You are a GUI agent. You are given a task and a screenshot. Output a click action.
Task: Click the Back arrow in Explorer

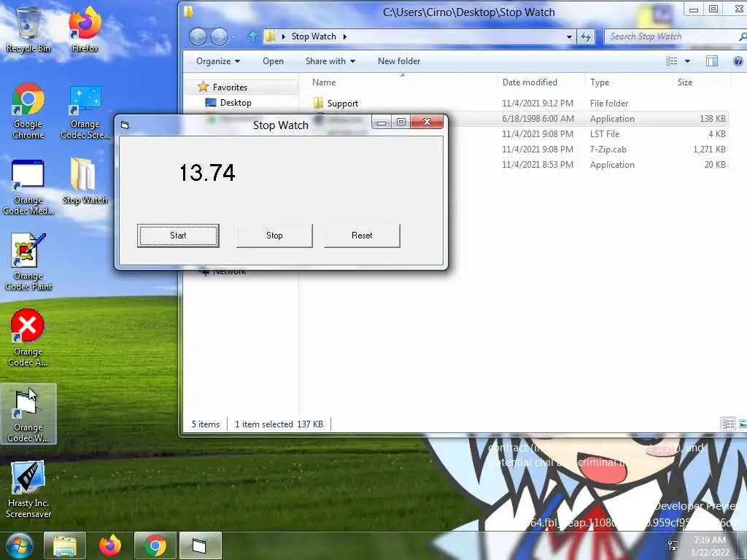[198, 36]
